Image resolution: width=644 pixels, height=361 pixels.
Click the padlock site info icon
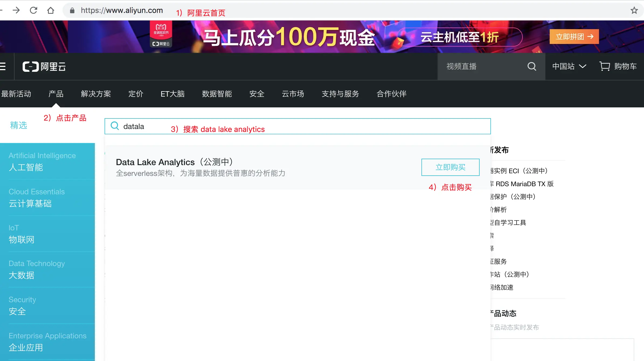point(72,11)
